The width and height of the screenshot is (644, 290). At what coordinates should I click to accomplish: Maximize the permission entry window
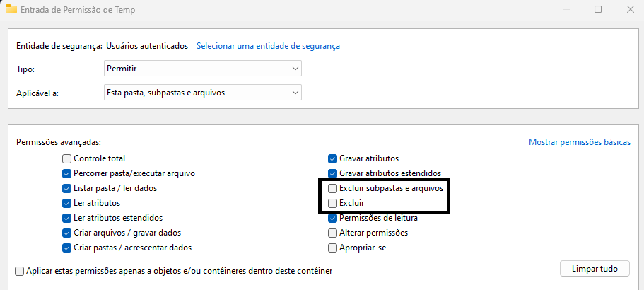coord(598,9)
